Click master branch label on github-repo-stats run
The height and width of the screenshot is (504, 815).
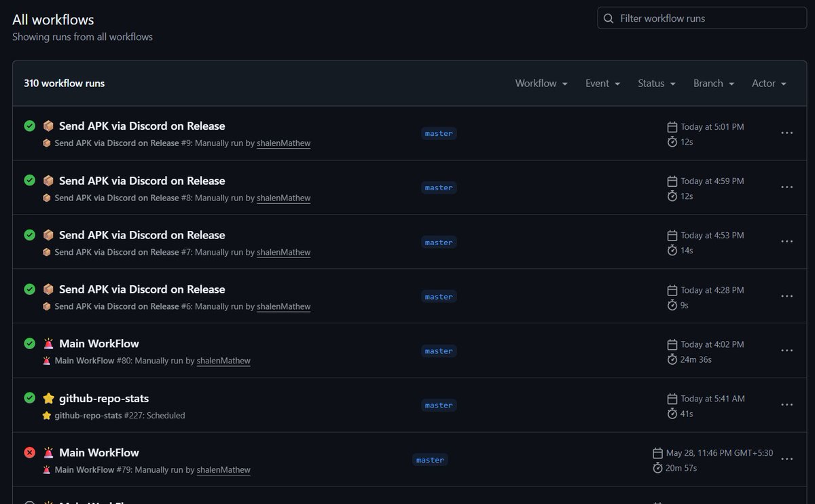coord(439,405)
